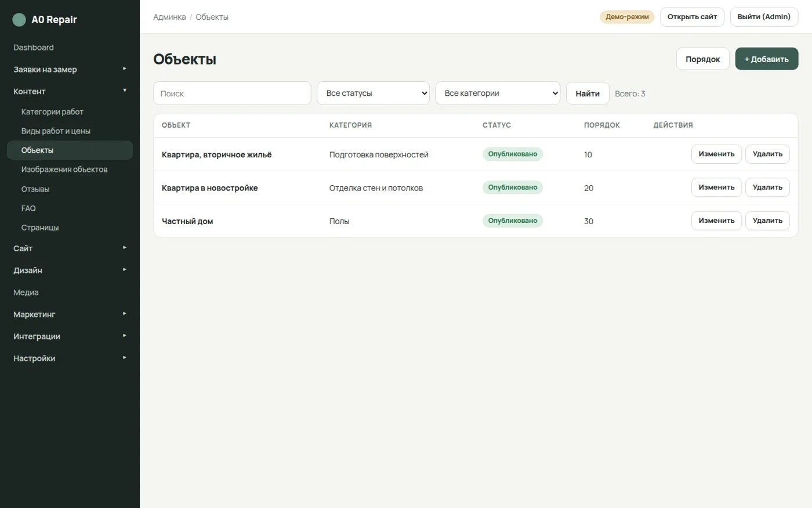Screen dimensions: 812x508
Task: Expand the Настройки sidebar group
Action: point(70,358)
